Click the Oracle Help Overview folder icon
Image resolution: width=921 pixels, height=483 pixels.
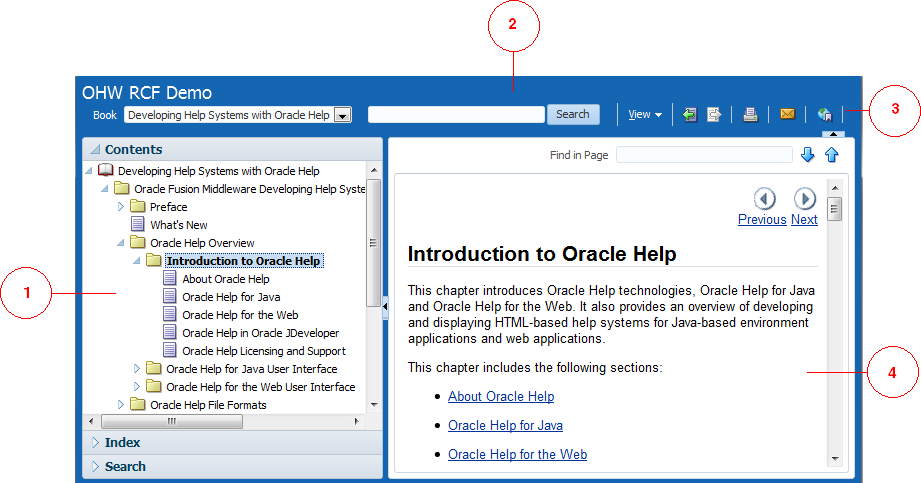coord(137,242)
